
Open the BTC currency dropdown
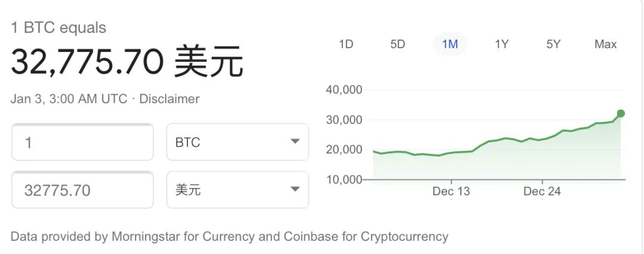pos(237,143)
